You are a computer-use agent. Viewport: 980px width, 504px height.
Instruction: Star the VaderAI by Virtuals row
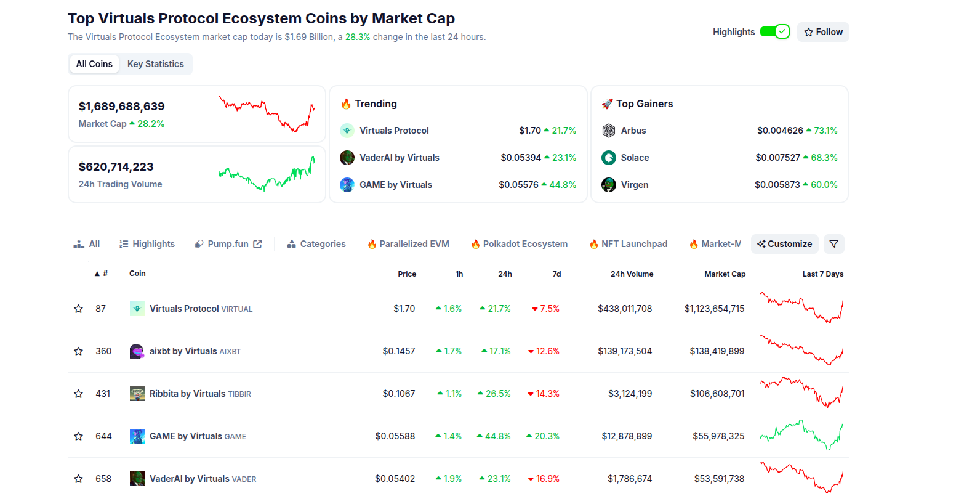(78, 479)
